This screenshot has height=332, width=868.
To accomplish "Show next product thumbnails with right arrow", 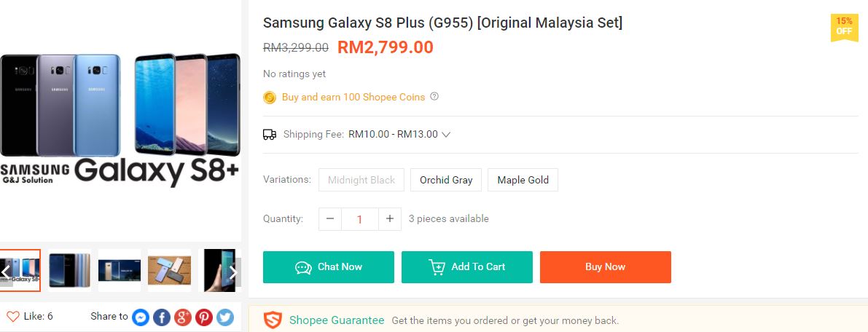I will [233, 272].
